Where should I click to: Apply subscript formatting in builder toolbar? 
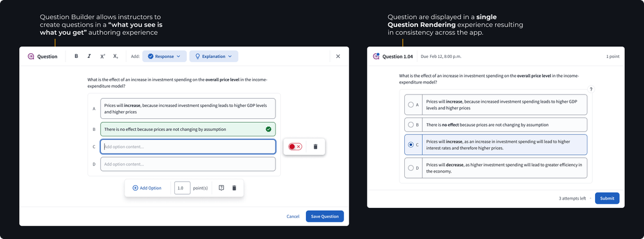[x=116, y=56]
